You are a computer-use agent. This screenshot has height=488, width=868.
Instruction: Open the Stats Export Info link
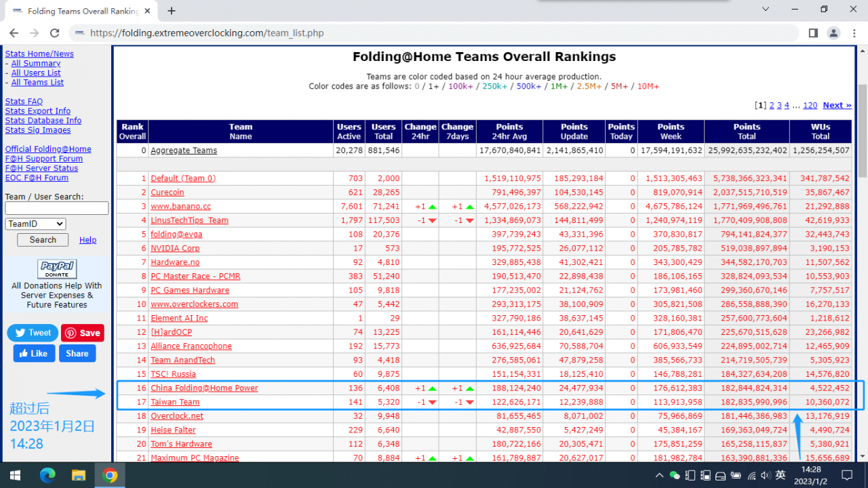click(38, 111)
